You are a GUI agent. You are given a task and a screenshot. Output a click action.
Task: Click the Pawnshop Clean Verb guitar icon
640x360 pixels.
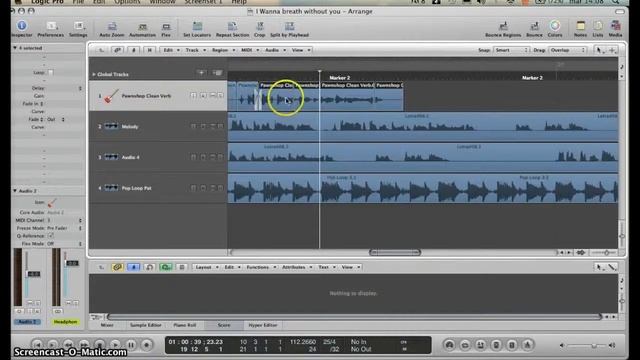coord(111,96)
